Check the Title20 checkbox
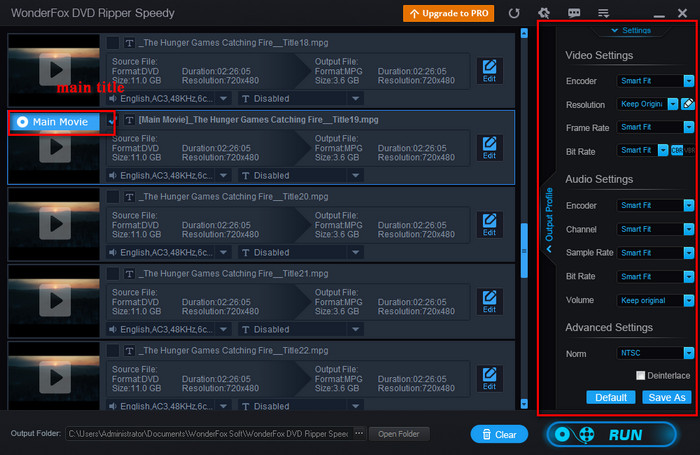The width and height of the screenshot is (700, 455). [113, 197]
